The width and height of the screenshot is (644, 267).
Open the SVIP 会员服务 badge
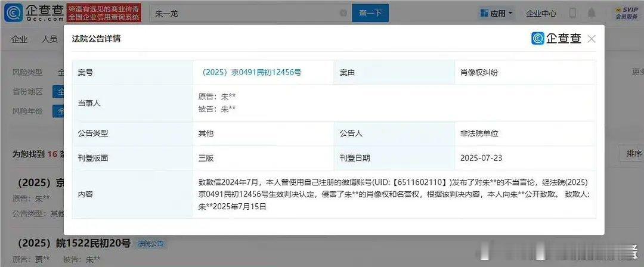[626, 13]
